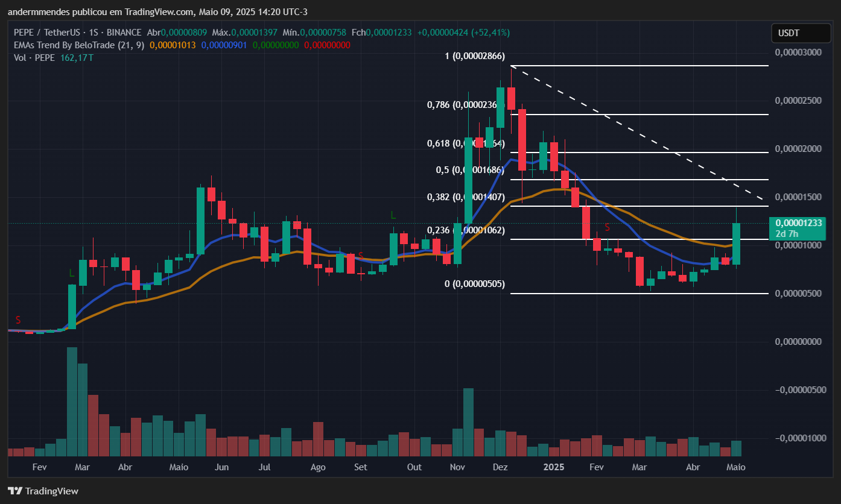This screenshot has width=841, height=504.
Task: Click the Mín. low value 0,00000758
Action: point(322,33)
